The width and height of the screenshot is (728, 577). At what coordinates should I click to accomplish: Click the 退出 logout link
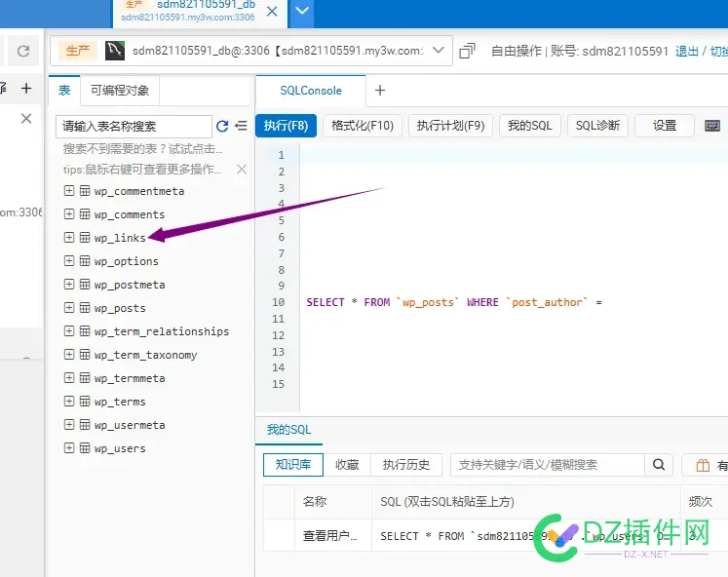click(x=687, y=51)
